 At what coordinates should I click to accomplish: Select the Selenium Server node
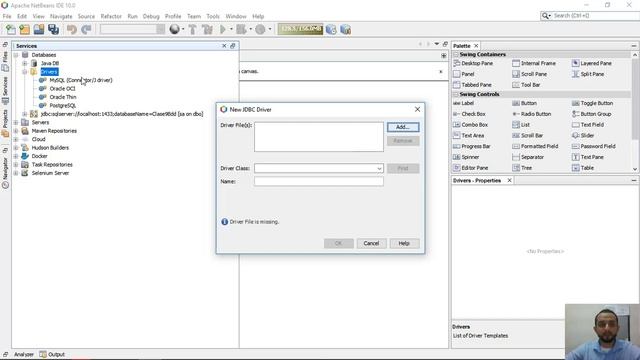coord(50,173)
